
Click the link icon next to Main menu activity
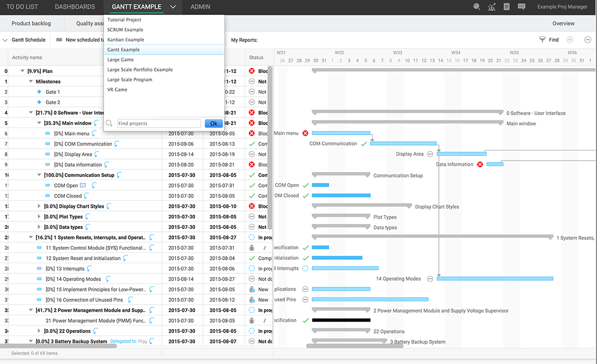[94, 133]
